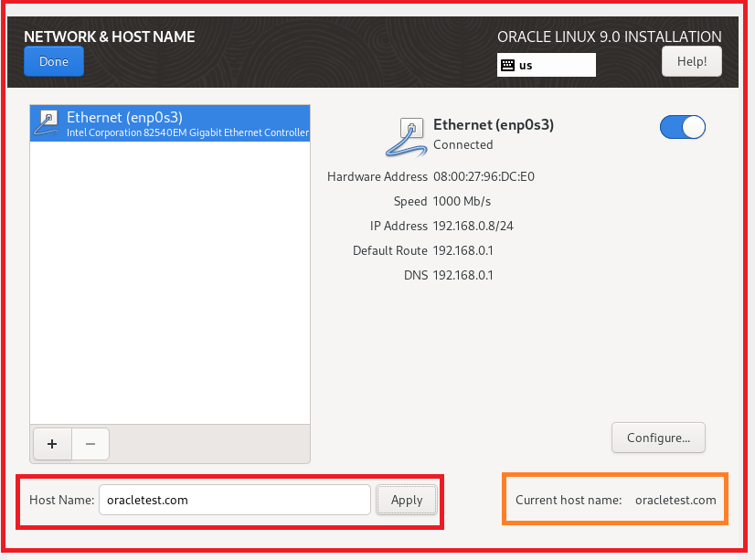The height and width of the screenshot is (560, 755).
Task: Click the Current host name value oracletest.com
Action: [x=675, y=500]
